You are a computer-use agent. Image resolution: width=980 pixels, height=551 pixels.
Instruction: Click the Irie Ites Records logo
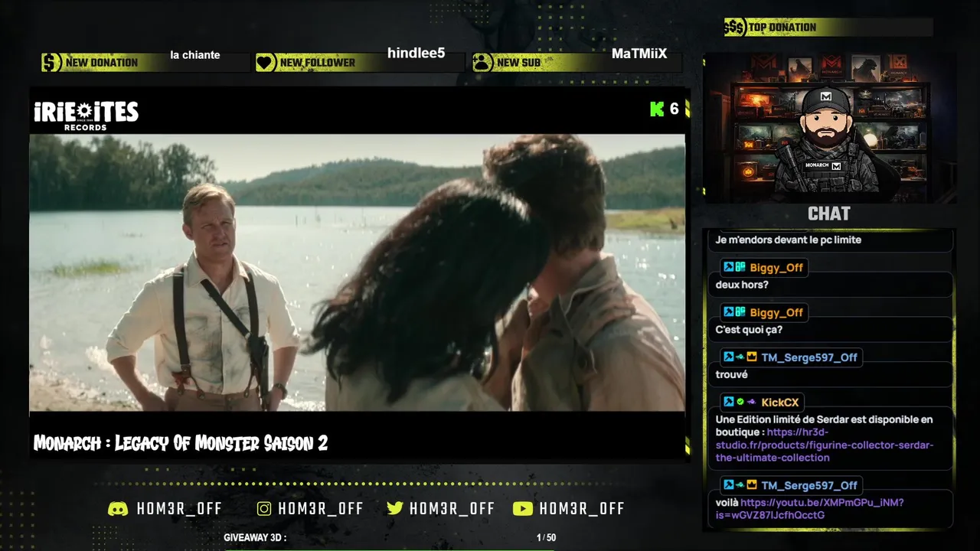click(x=86, y=116)
